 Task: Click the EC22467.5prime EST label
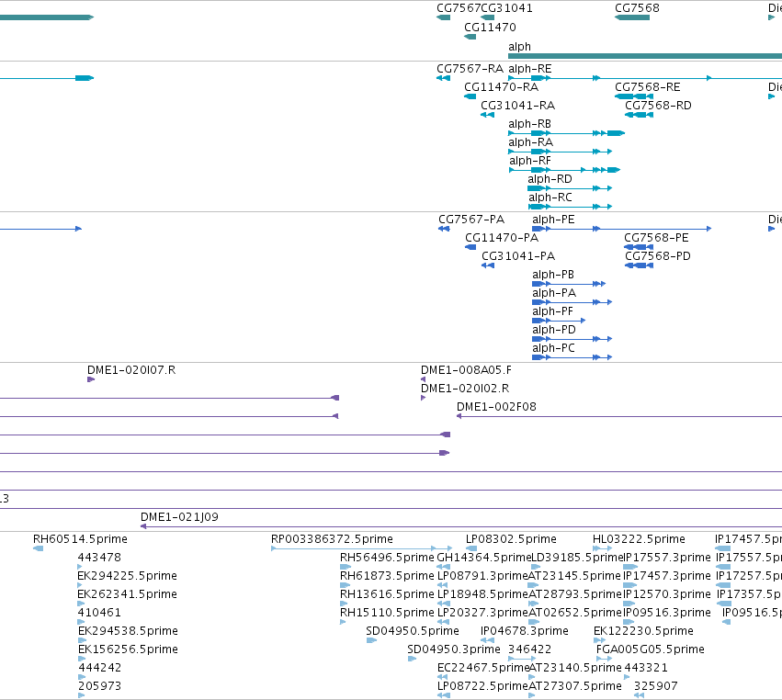pos(482,669)
